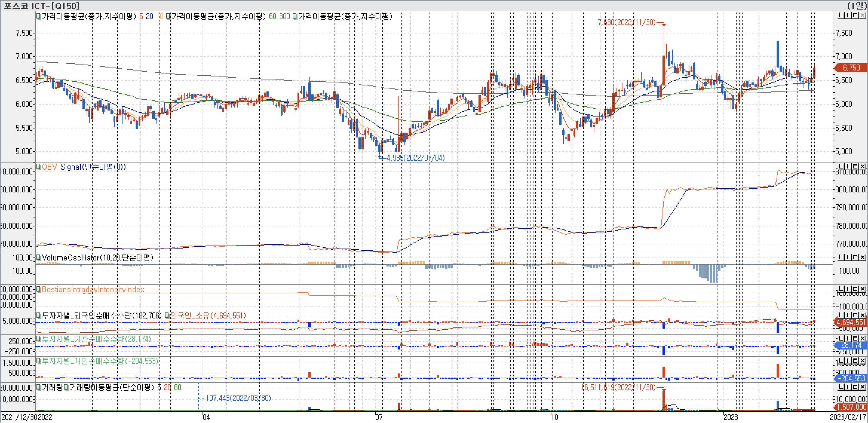
Task: Click the 포스코 ICT-[Q150] chart title
Action: [x=42, y=5]
